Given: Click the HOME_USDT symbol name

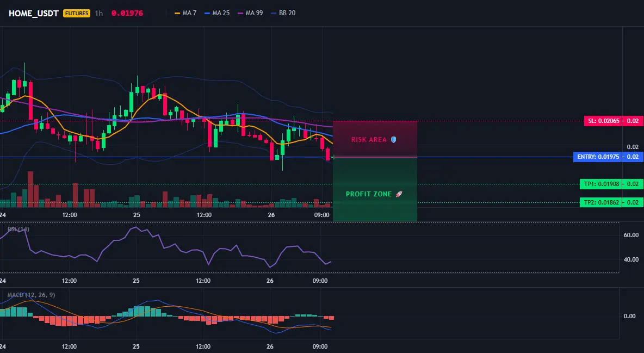Looking at the screenshot, I should [34, 13].
